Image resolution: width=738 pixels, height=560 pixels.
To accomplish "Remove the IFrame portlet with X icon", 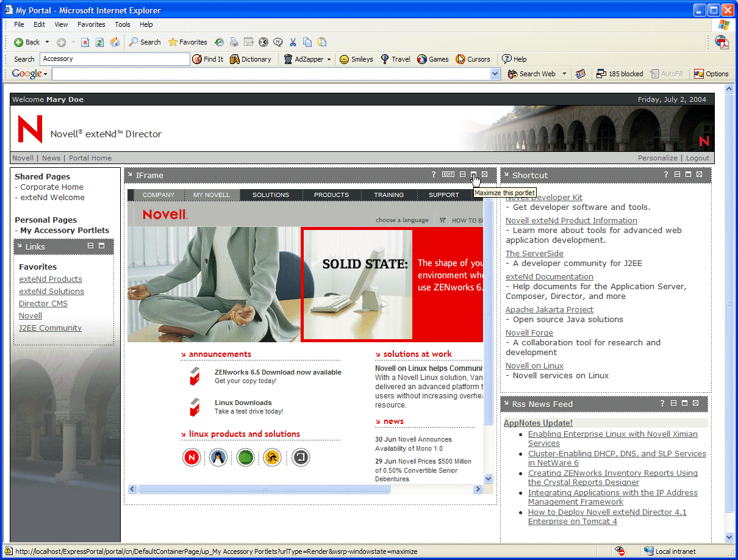I will tap(484, 174).
